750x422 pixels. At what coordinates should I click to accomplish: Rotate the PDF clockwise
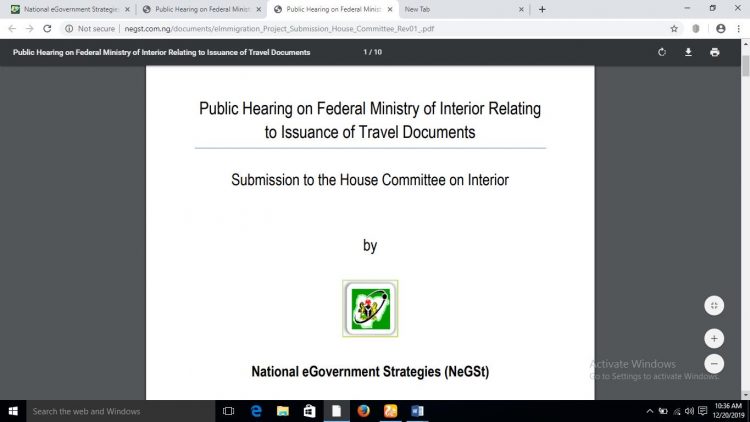(662, 52)
